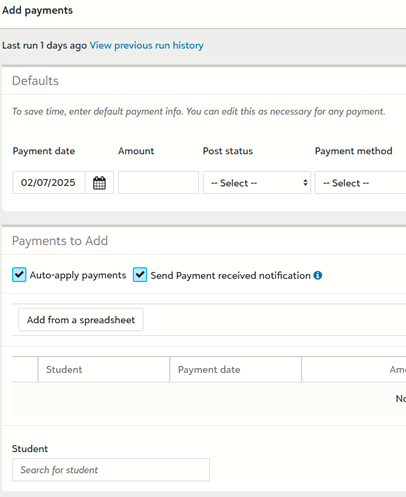Screen dimensions: 406x497
Task: Open View previous run history link
Action: tap(146, 45)
